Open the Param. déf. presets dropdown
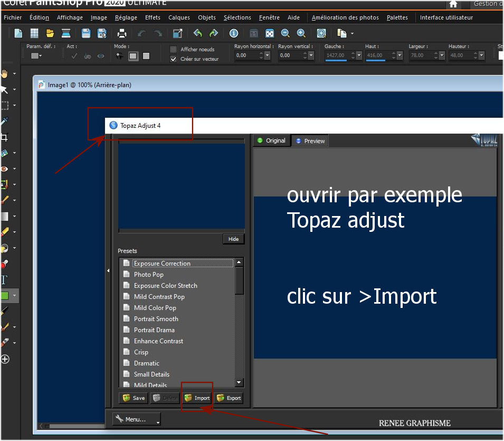504x441 pixels. [x=36, y=56]
